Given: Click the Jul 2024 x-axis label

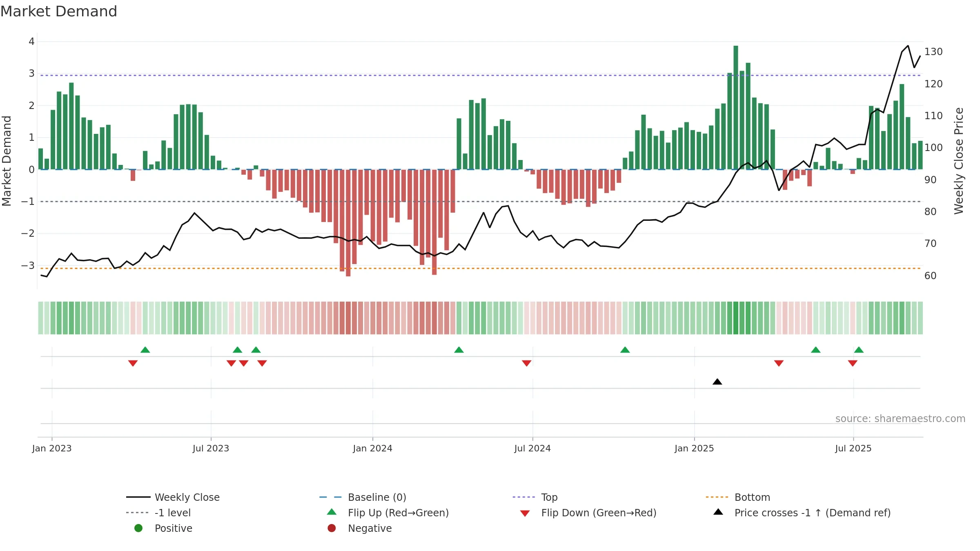Looking at the screenshot, I should (x=532, y=448).
